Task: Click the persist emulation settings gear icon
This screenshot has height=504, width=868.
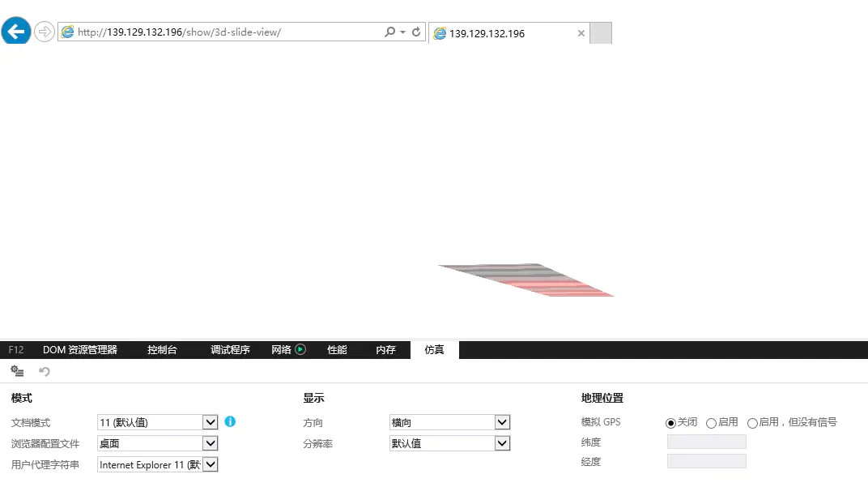Action: click(17, 371)
